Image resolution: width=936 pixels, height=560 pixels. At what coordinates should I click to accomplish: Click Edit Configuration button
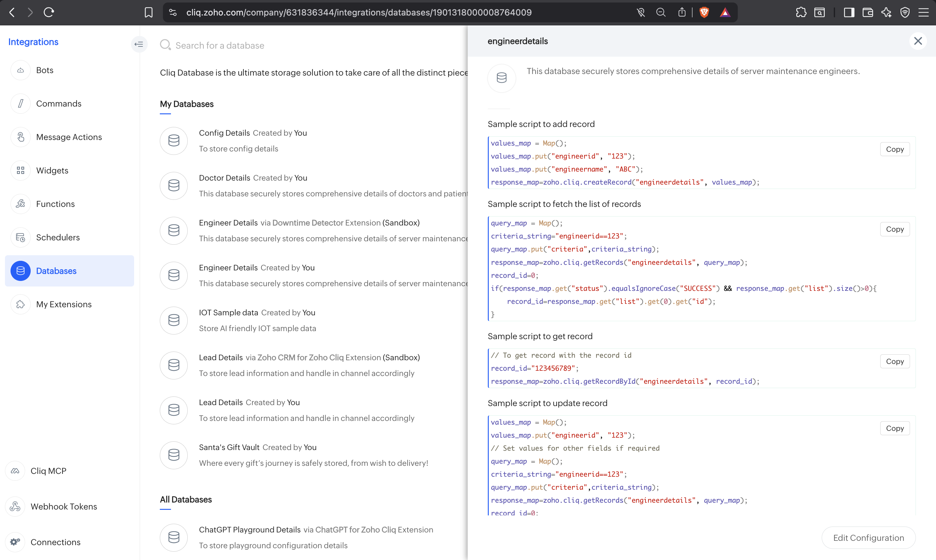tap(868, 538)
